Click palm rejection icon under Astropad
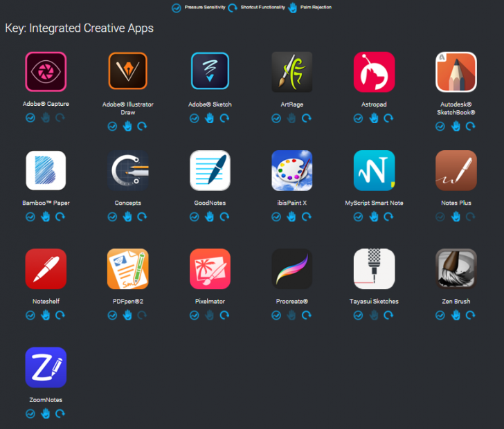This screenshot has height=429, width=504. [x=374, y=118]
